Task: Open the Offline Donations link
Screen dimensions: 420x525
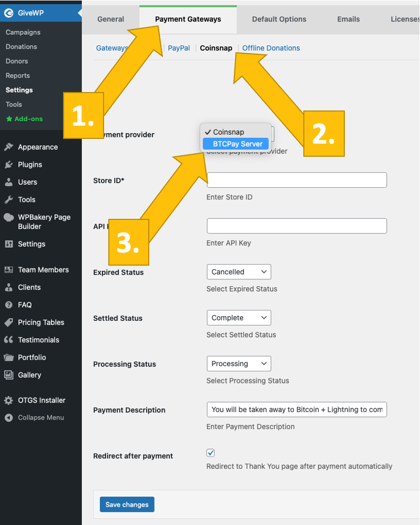Action: point(271,48)
